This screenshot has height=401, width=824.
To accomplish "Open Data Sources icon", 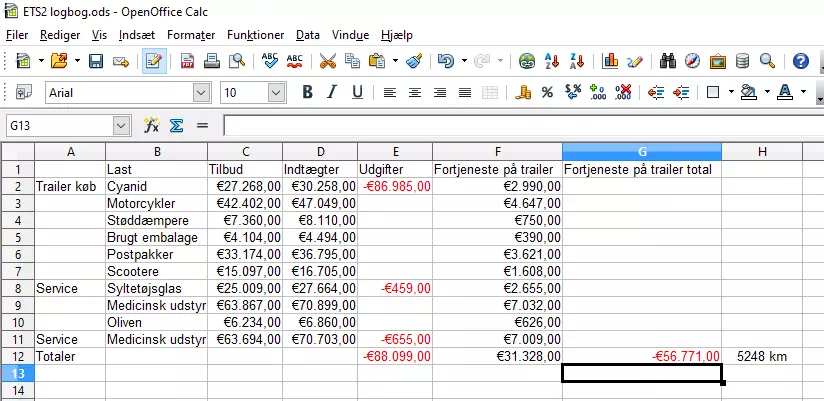I will tap(743, 61).
